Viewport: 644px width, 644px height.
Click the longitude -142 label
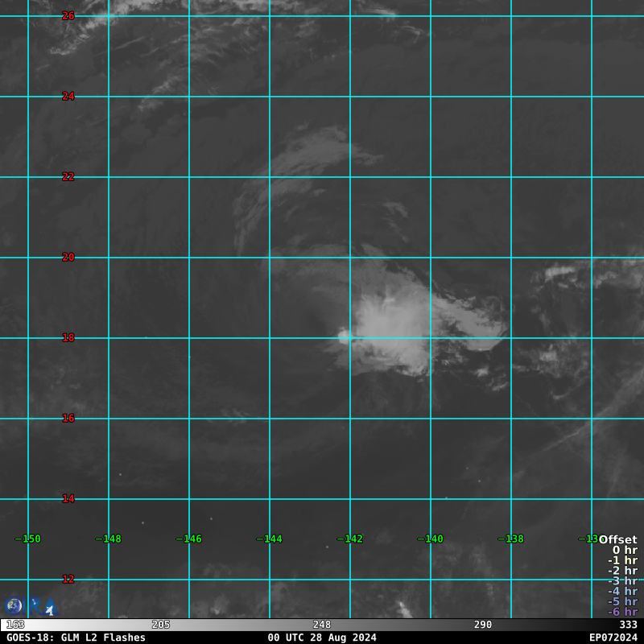350,539
